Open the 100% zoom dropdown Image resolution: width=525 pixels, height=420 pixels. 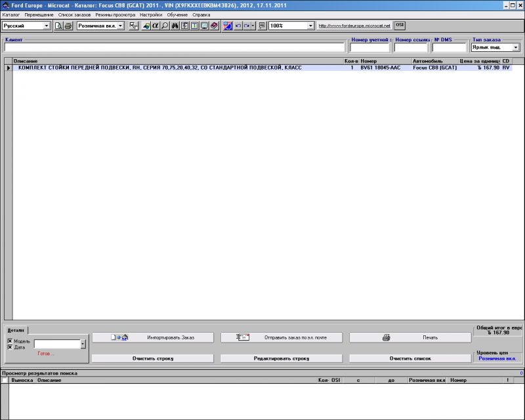tap(310, 26)
